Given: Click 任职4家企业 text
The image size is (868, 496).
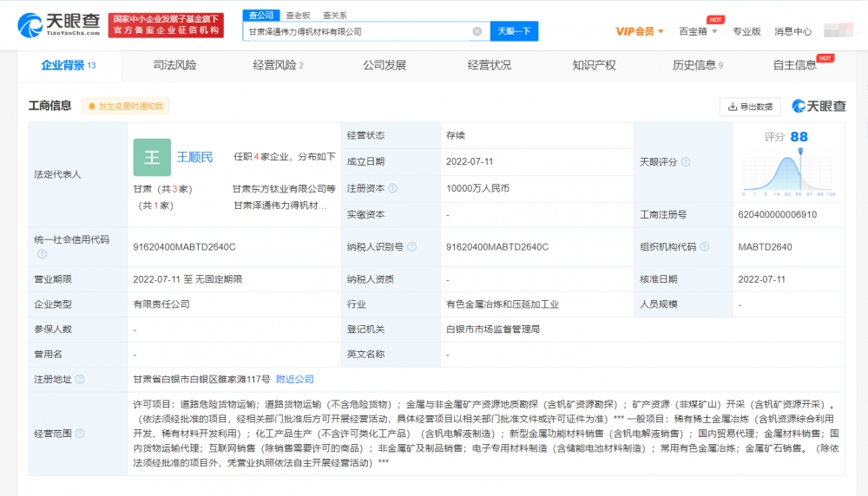Looking at the screenshot, I should coord(261,157).
